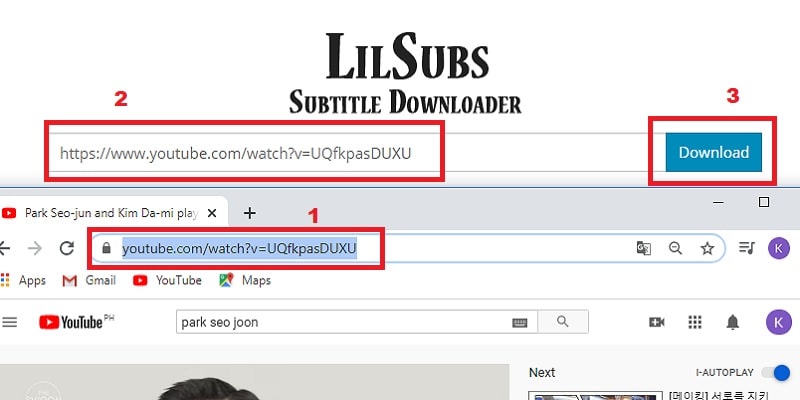
Task: Click the YouTube PH logo
Action: 77,322
